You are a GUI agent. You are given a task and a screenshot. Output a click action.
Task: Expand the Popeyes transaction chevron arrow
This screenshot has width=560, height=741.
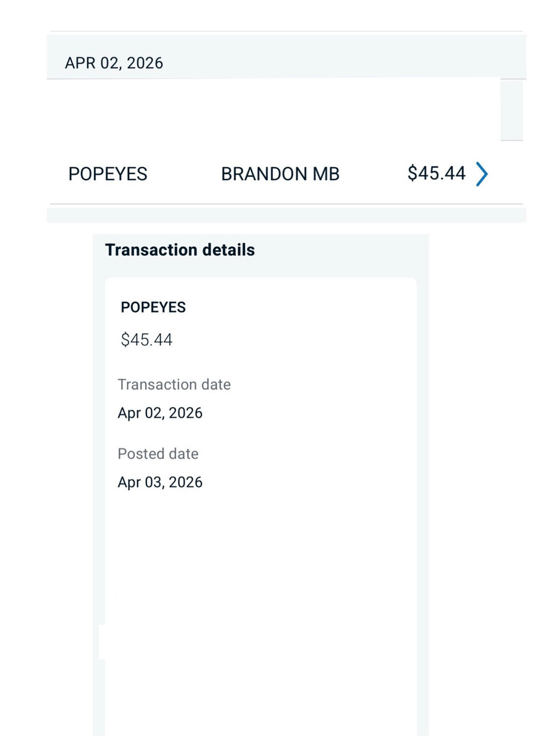482,174
